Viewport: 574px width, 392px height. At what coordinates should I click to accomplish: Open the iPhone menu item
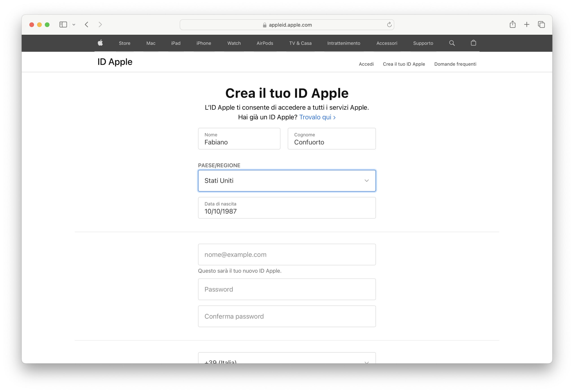click(204, 43)
